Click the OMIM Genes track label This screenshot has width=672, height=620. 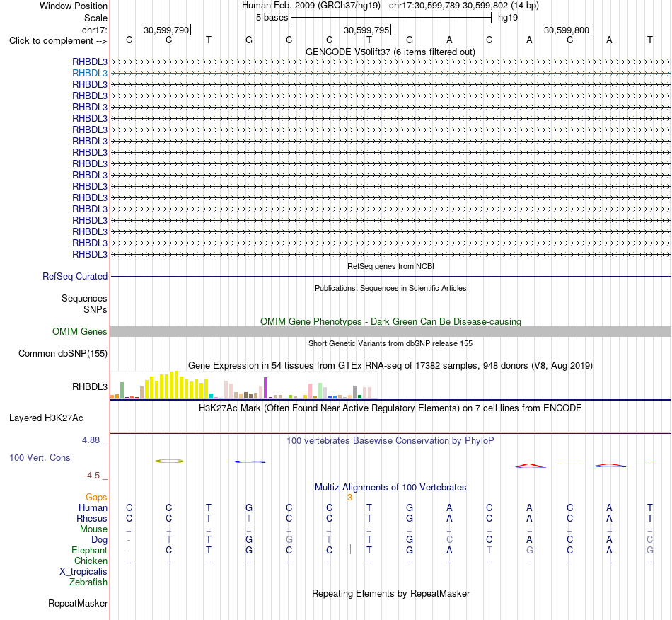click(x=79, y=332)
